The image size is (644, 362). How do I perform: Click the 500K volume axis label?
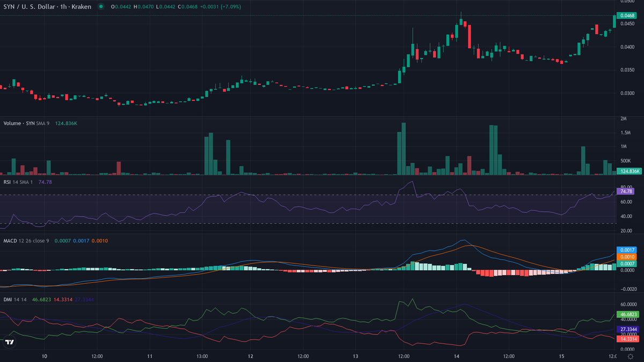[626, 161]
